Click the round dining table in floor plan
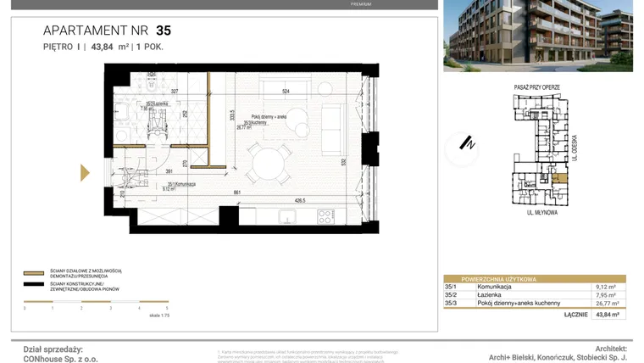This screenshot has height=363, width=644. tap(269, 164)
